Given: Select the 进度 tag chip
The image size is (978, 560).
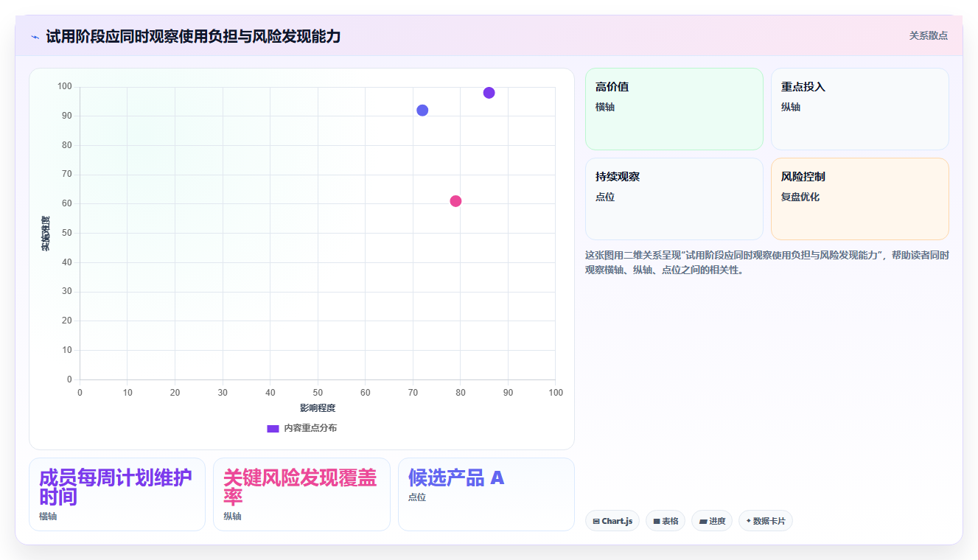Looking at the screenshot, I should tap(712, 521).
